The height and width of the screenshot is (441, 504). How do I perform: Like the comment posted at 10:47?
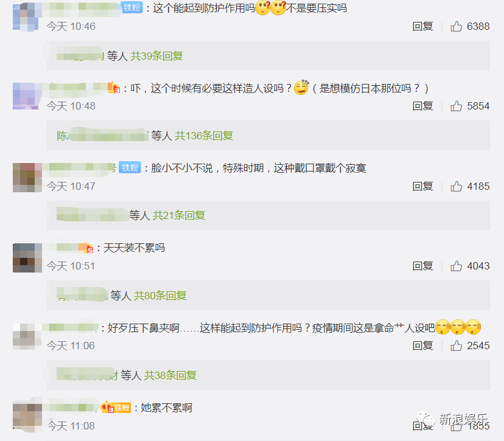456,186
